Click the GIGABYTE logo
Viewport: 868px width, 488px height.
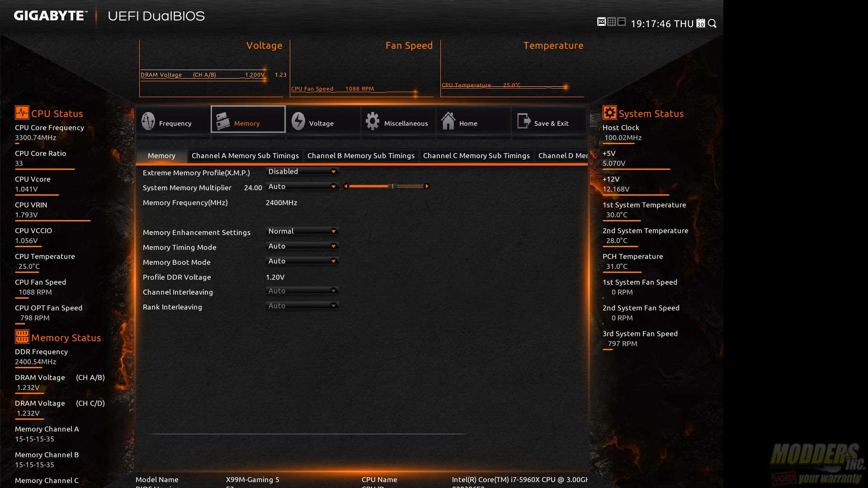coord(51,16)
